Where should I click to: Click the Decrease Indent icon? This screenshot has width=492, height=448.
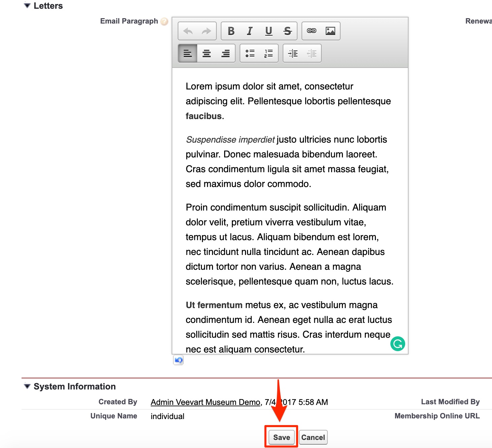[x=311, y=53]
